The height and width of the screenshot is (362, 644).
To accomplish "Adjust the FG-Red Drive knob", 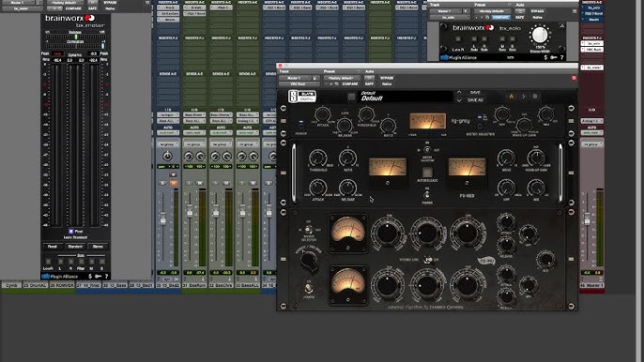I will click(506, 158).
